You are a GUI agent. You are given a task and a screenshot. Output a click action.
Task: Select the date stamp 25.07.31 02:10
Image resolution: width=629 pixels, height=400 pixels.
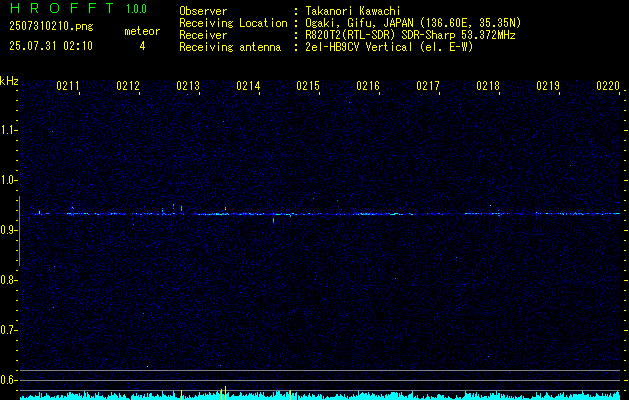coord(51,46)
